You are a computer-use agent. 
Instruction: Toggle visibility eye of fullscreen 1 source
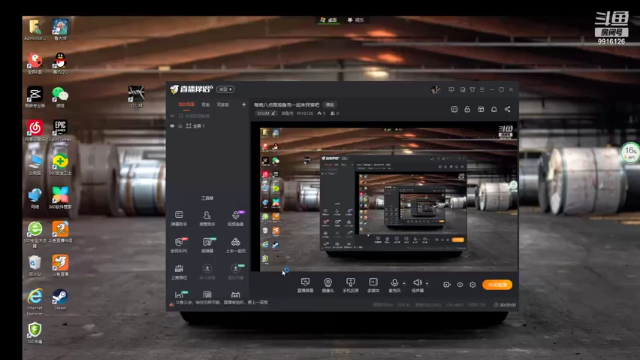coord(172,126)
